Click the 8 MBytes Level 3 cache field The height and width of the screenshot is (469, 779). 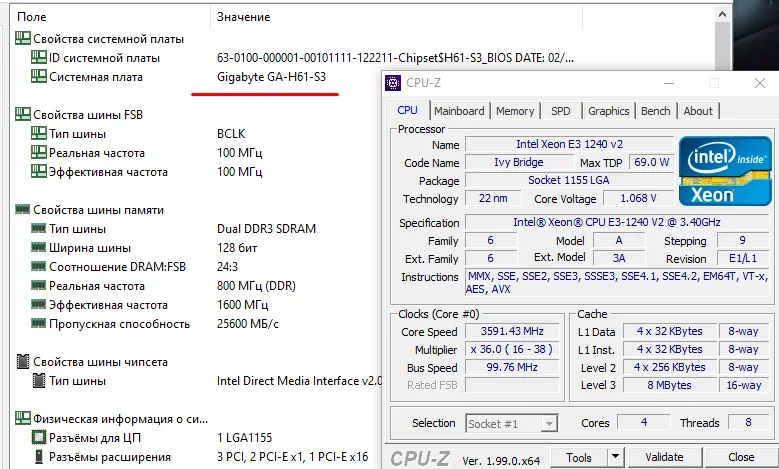(670, 385)
